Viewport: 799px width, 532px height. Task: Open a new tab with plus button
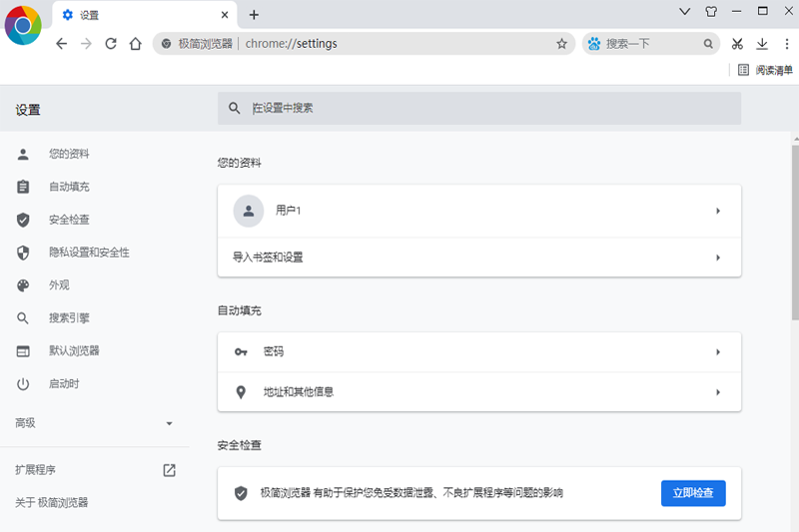(x=254, y=15)
